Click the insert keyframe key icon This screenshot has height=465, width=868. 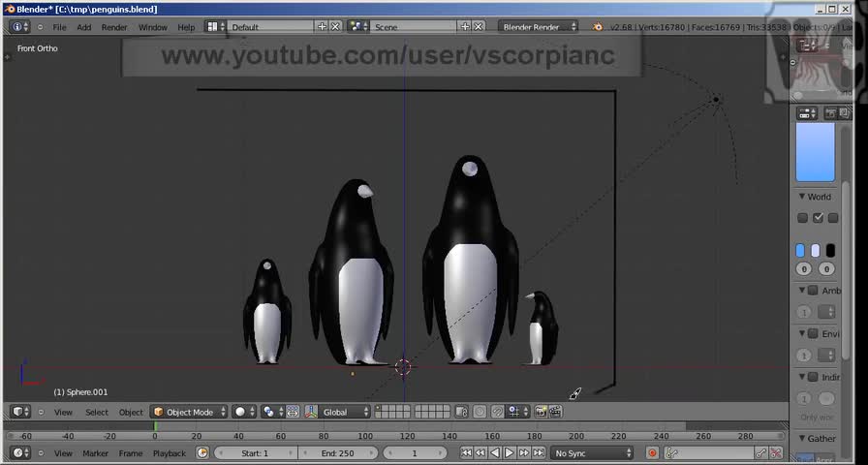[x=761, y=452]
